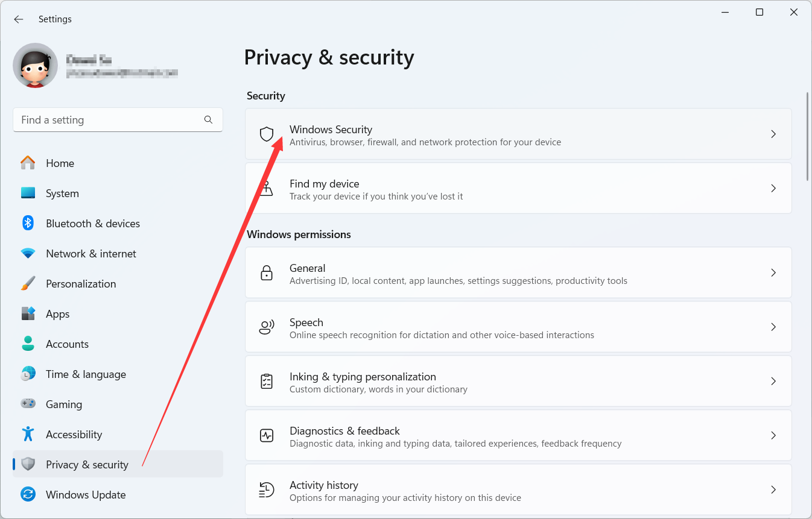Open the Personalization settings page

click(81, 284)
